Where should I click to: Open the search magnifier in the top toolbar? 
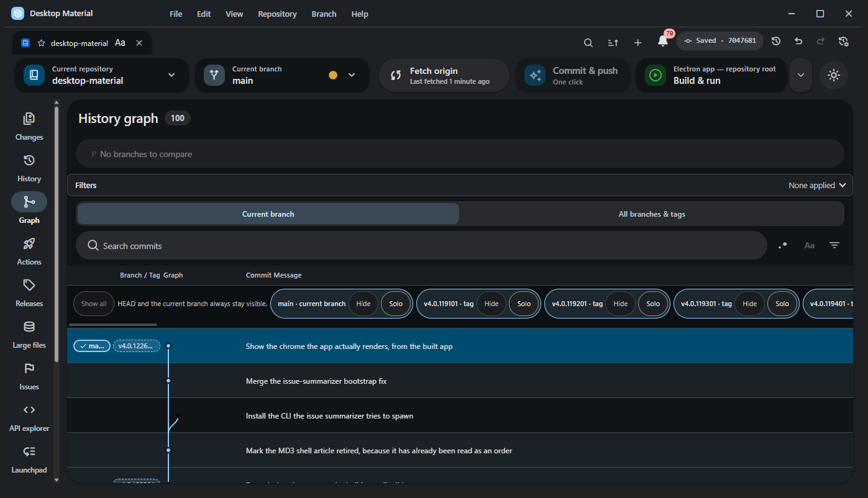click(588, 42)
